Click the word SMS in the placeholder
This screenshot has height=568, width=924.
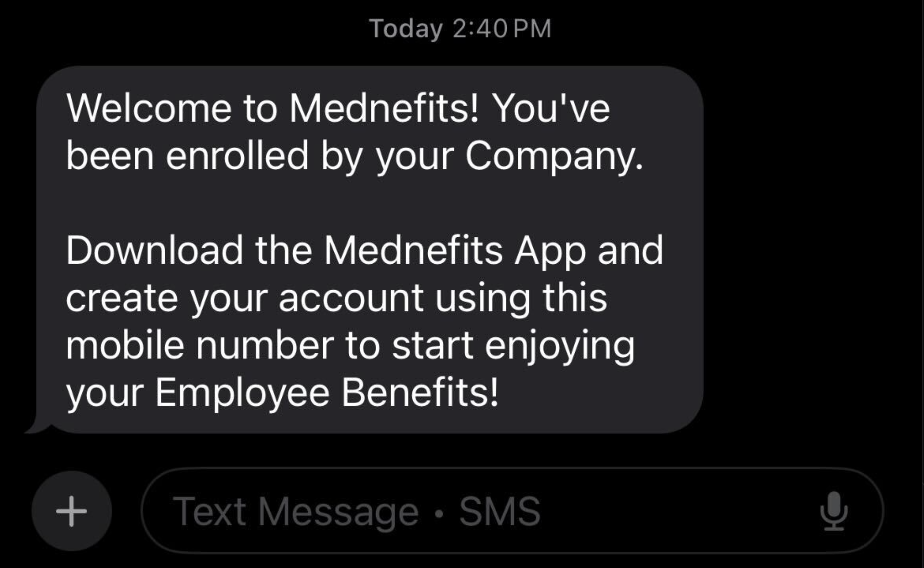pos(500,511)
